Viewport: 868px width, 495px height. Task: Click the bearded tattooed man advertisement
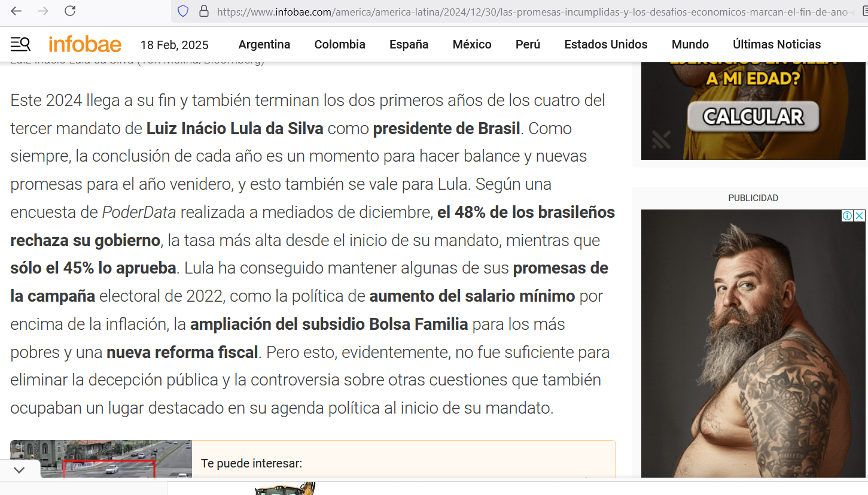(x=753, y=344)
